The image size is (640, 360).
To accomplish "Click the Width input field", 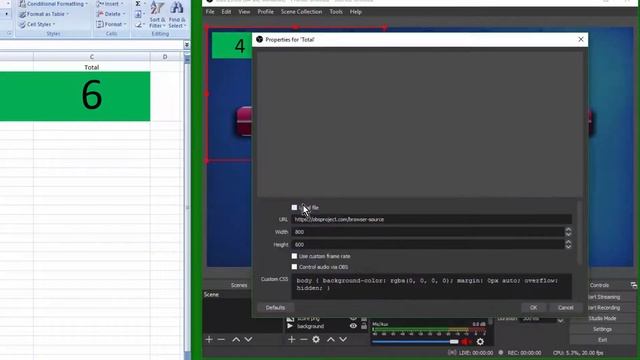I will pyautogui.click(x=428, y=232).
